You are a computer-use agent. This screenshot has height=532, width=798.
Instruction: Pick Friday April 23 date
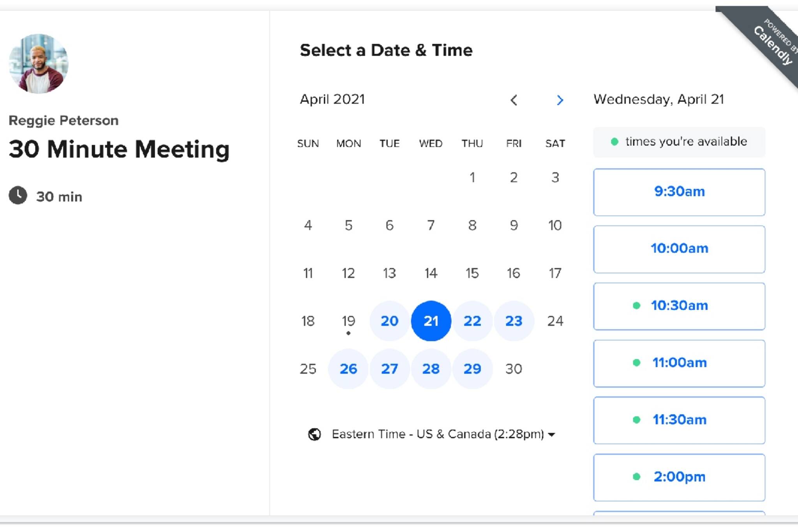pos(514,321)
